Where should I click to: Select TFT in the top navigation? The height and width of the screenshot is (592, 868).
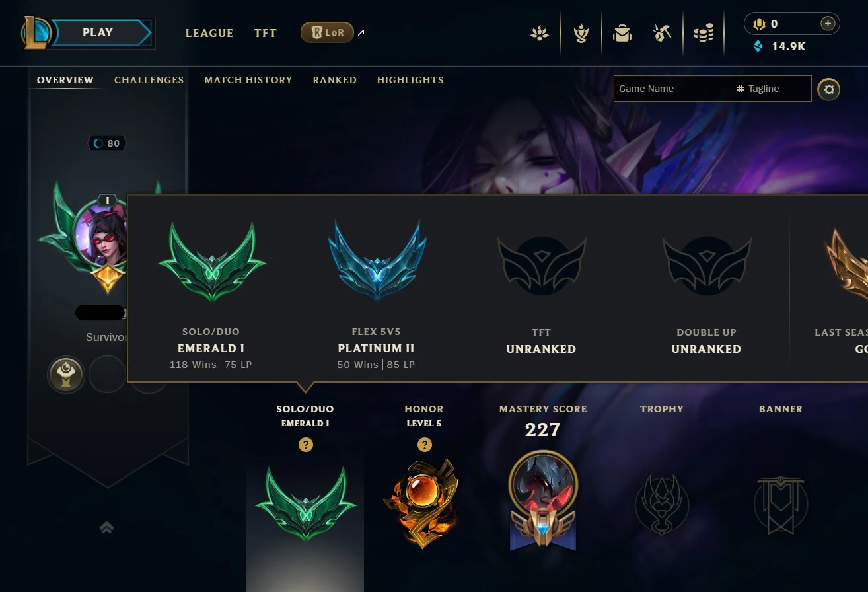point(266,33)
